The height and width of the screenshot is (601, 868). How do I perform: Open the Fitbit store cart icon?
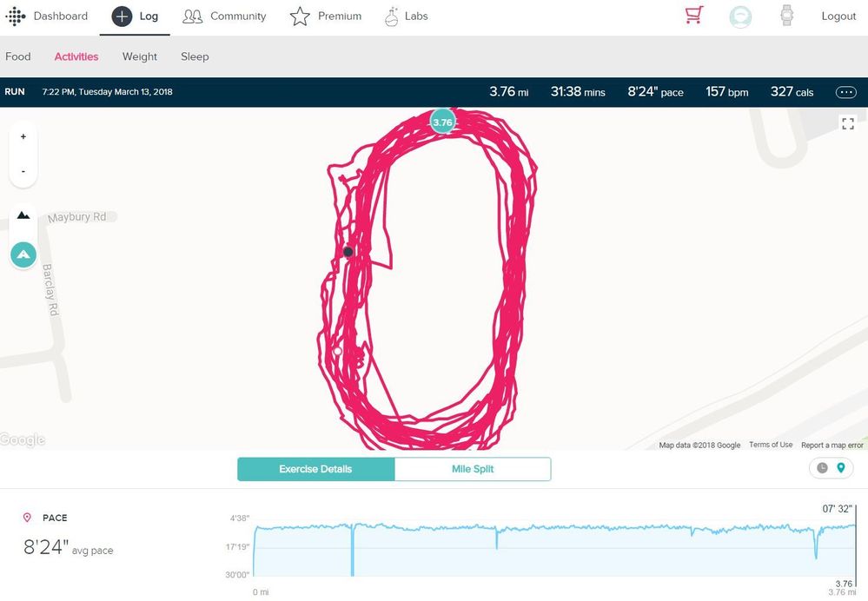[693, 17]
